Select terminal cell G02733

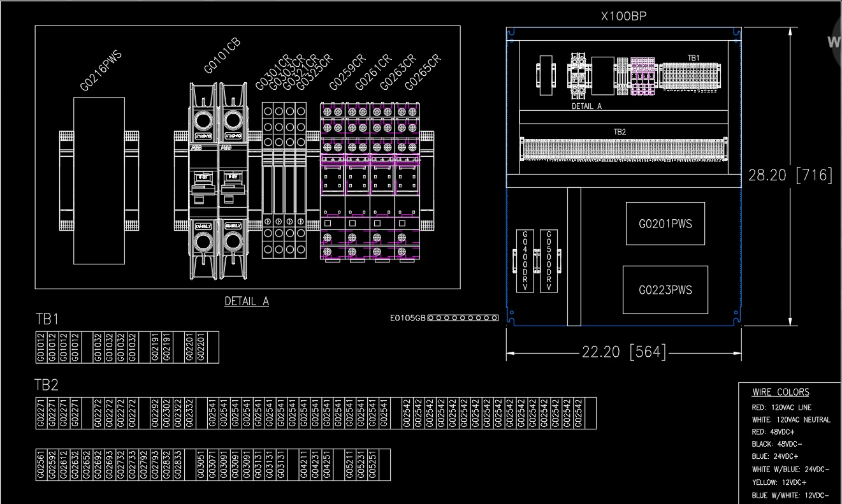(133, 464)
